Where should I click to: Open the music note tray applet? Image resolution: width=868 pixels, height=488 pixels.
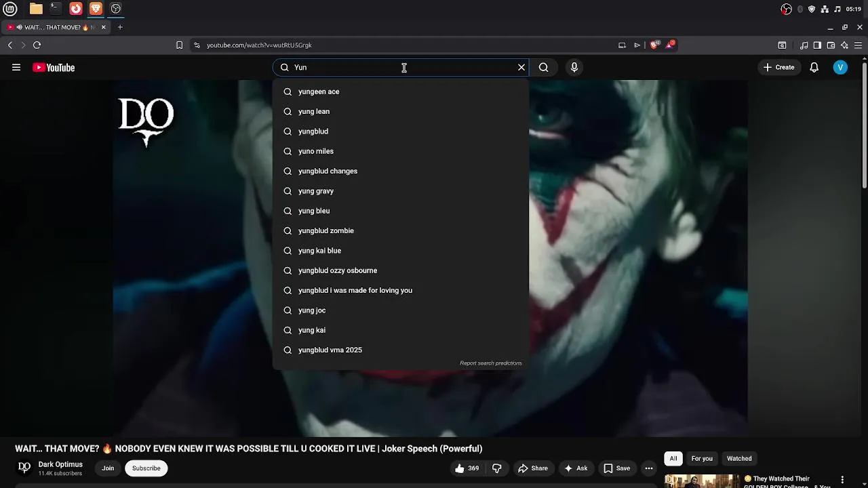(837, 9)
